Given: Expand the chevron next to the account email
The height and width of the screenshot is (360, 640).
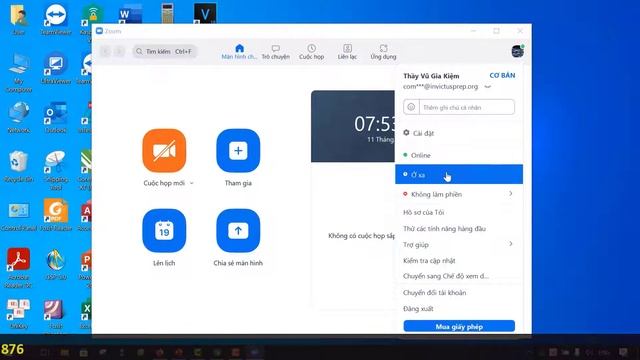Looking at the screenshot, I should (488, 87).
